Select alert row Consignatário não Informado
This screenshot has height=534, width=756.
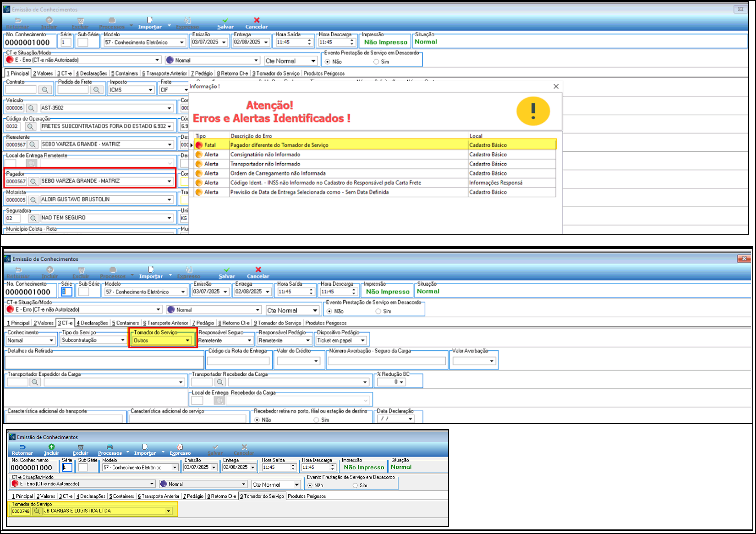(x=375, y=154)
